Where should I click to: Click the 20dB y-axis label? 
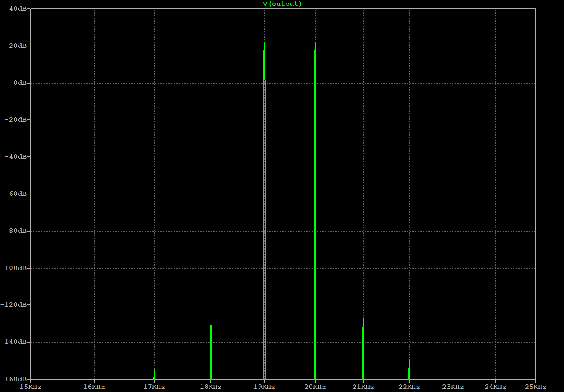click(17, 46)
